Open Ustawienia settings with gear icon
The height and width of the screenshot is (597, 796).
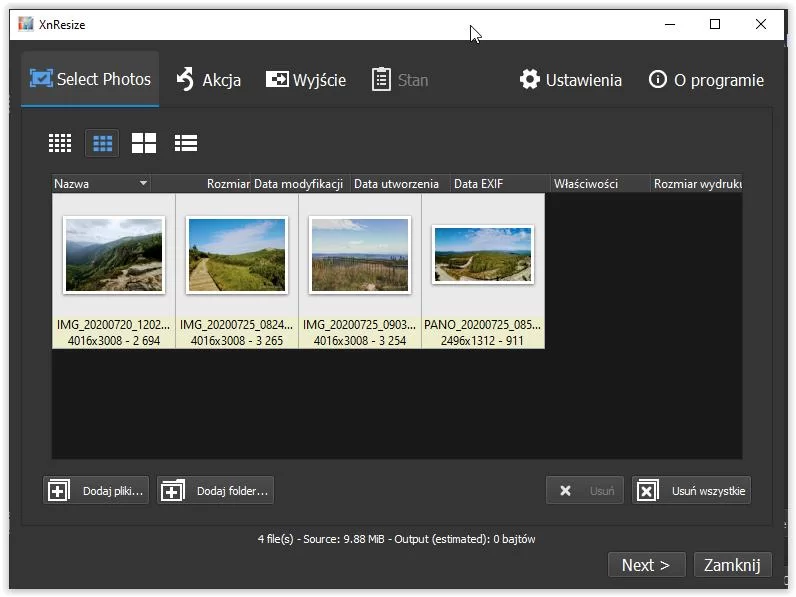coord(571,80)
